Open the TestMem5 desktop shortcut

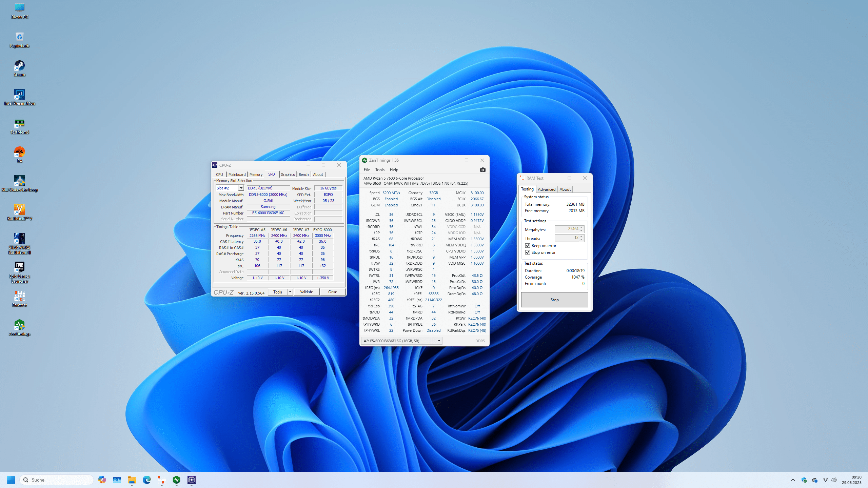click(19, 124)
